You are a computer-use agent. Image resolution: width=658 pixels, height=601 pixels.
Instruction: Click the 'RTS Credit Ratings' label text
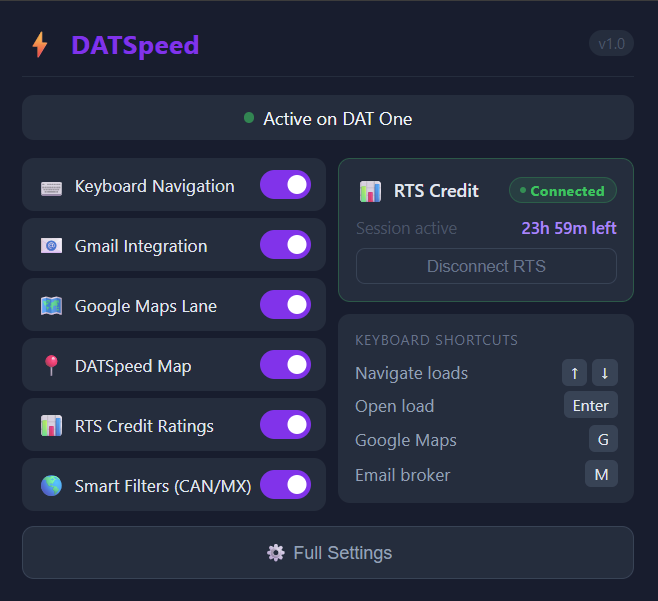(x=144, y=426)
